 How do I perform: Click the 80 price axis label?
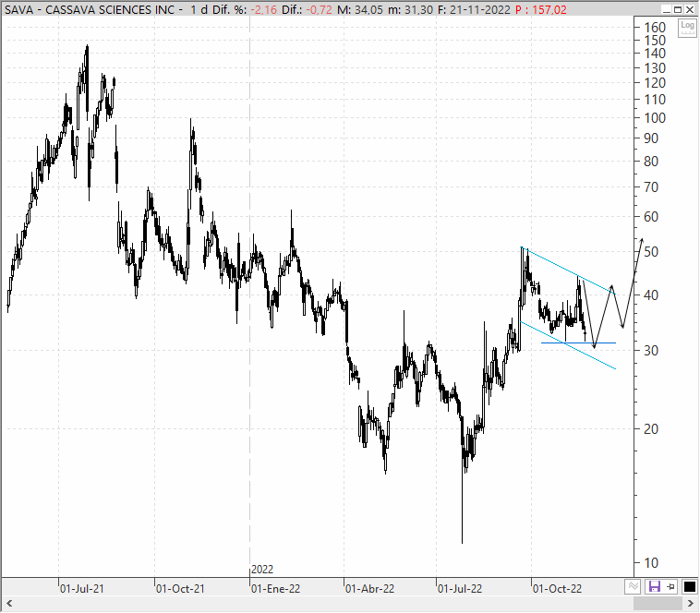[x=651, y=162]
